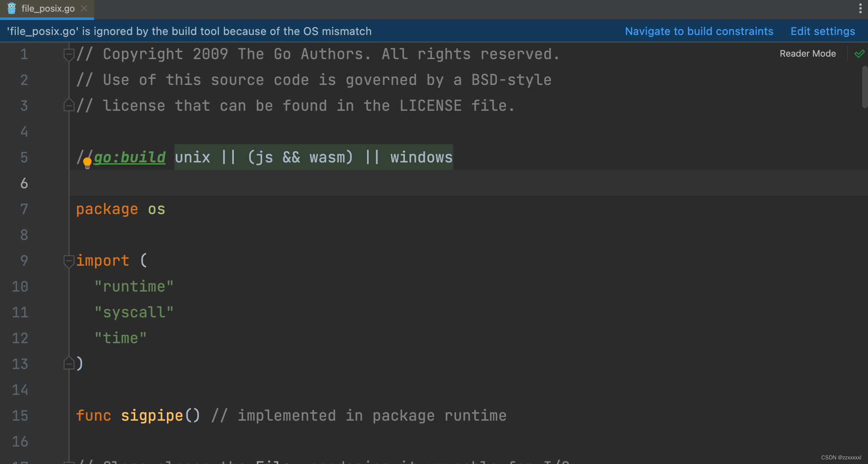Click the Go gopher file icon in tab
Image resolution: width=868 pixels, height=464 pixels.
pos(12,8)
